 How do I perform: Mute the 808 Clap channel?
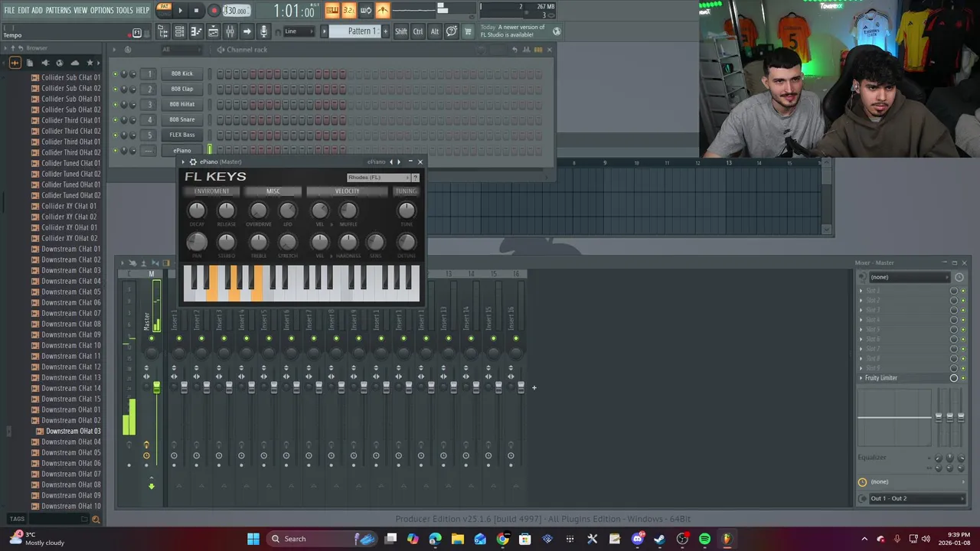(x=115, y=89)
